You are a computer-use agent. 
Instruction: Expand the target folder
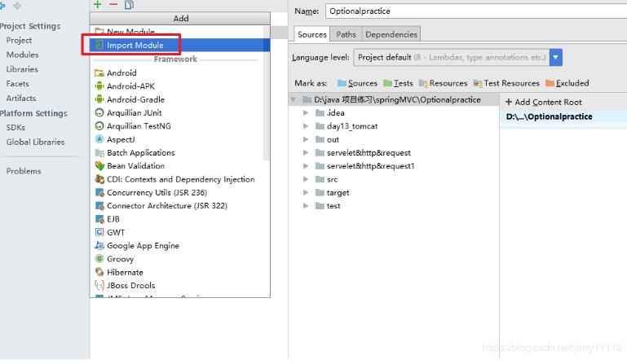[x=306, y=193]
